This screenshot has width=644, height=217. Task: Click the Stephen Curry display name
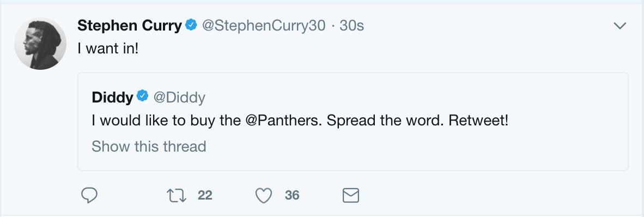129,26
